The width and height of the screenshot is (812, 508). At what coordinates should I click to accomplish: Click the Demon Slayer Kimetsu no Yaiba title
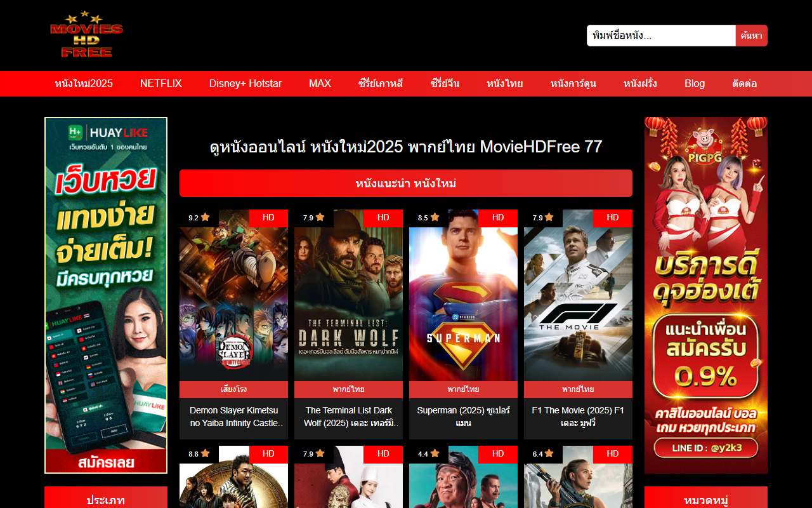pyautogui.click(x=233, y=417)
